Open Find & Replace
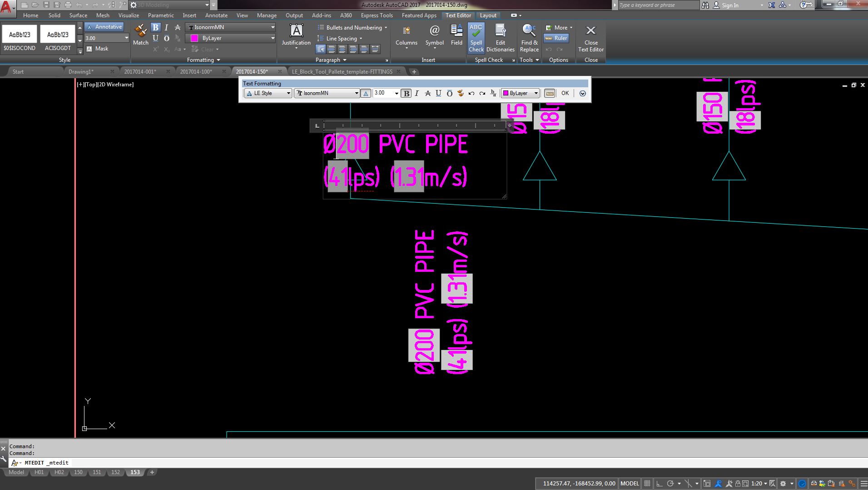Viewport: 868px width, 490px height. tap(529, 38)
